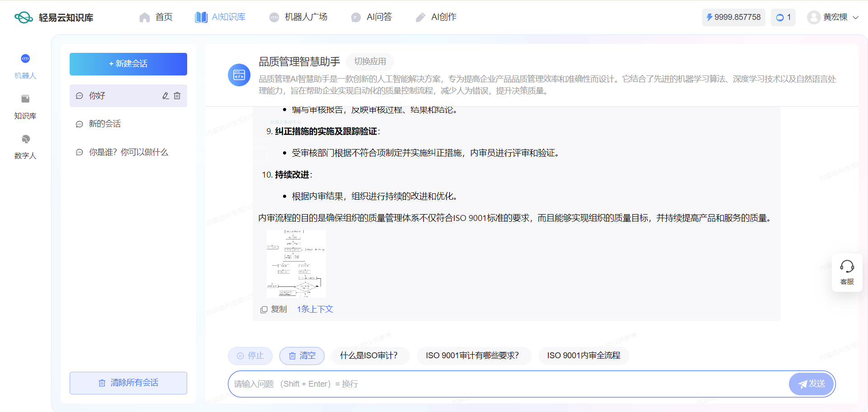Click the 品质管理智慧助手 app icon
This screenshot has width=868, height=412.
(239, 75)
